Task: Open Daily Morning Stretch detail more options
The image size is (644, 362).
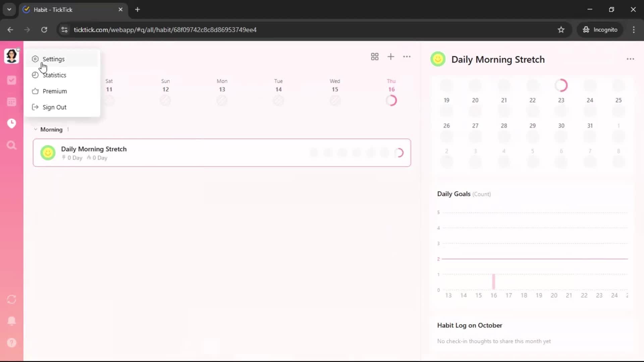Action: coord(630,59)
